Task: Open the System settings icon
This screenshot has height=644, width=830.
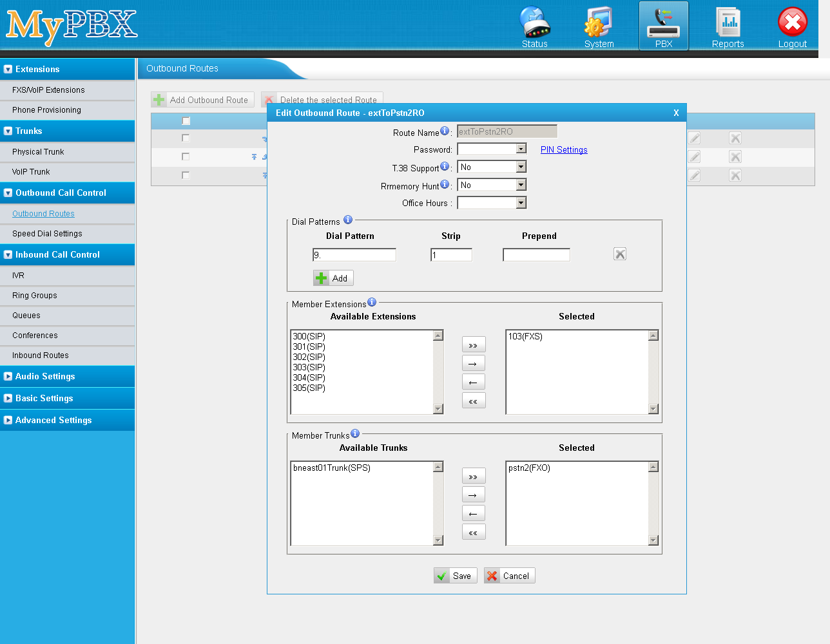Action: 599,26
